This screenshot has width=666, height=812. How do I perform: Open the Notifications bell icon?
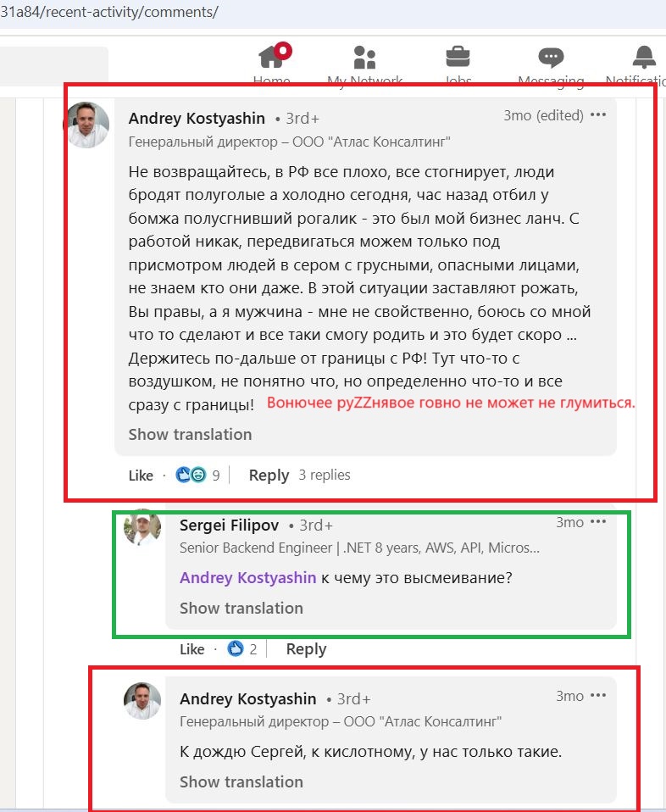coord(644,57)
